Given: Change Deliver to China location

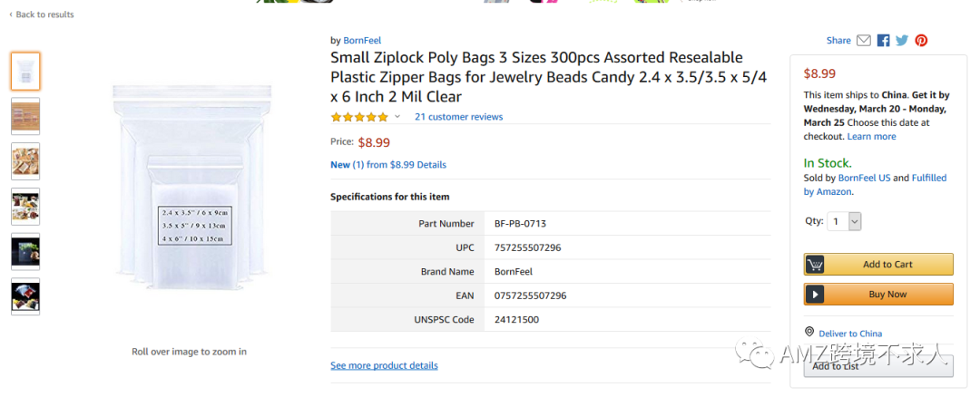Looking at the screenshot, I should point(849,334).
